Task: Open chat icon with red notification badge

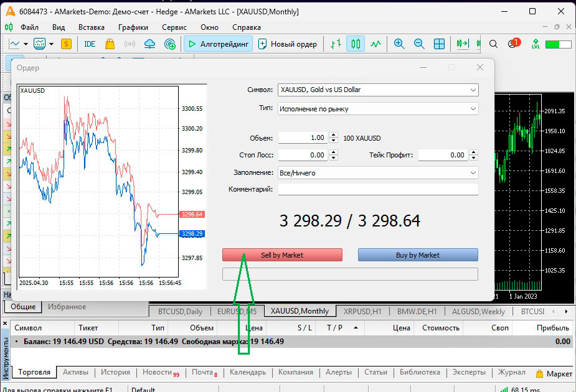Action: pyautogui.click(x=513, y=44)
